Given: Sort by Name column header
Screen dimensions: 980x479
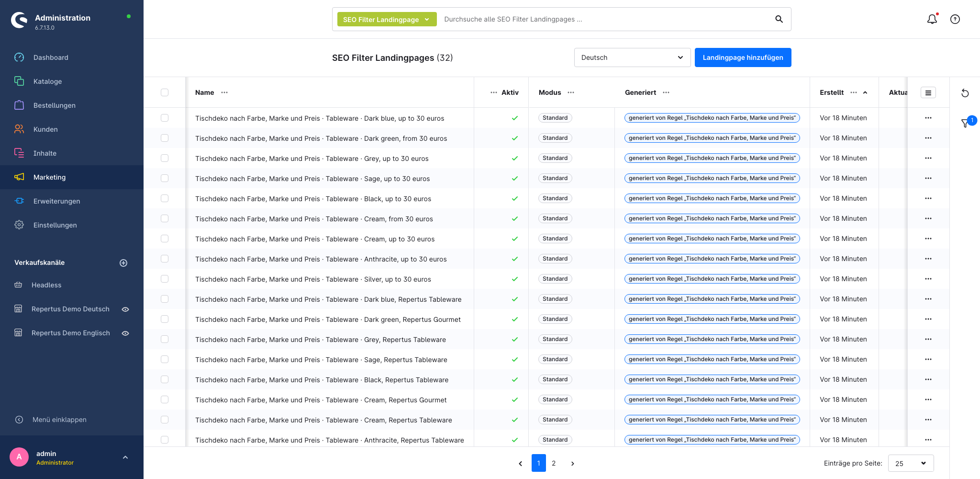Looking at the screenshot, I should tap(204, 92).
